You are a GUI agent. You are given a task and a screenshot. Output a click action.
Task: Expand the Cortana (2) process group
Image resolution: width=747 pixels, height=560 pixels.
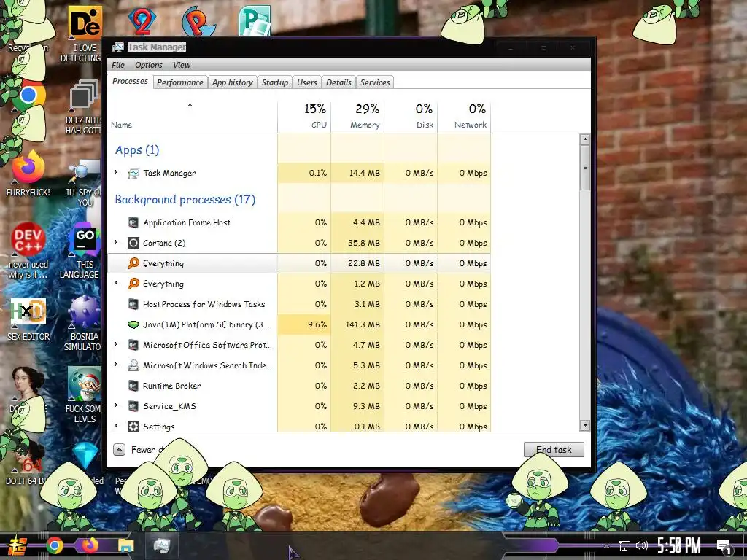116,242
